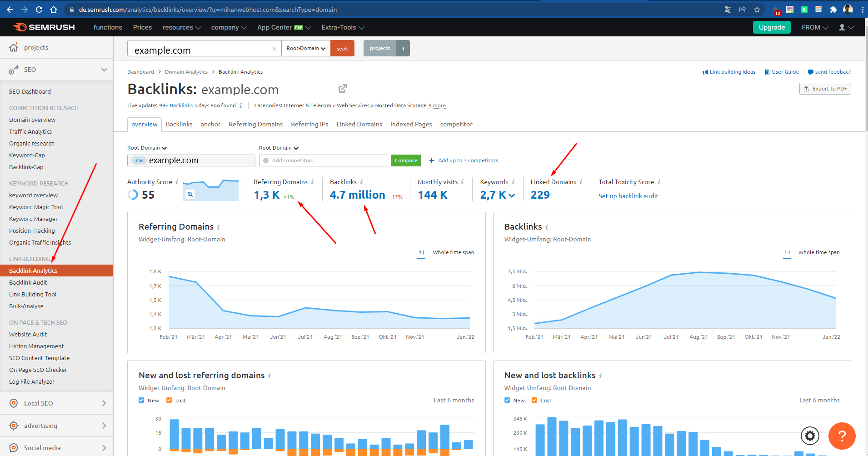The height and width of the screenshot is (456, 868).
Task: Open Backlink Audit in sidebar
Action: tap(28, 282)
